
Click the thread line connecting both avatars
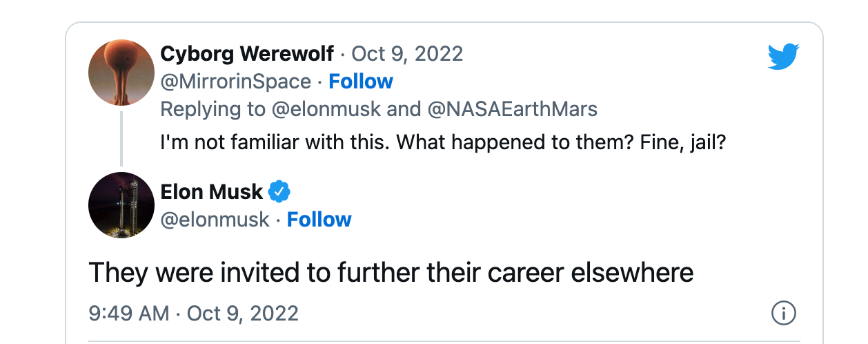point(121,138)
